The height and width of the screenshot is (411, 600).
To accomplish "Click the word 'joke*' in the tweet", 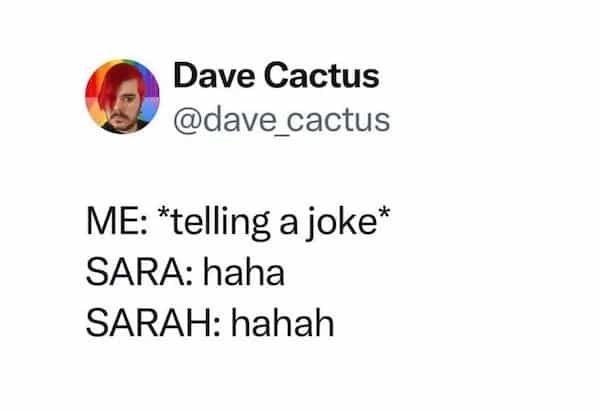I will [x=348, y=223].
